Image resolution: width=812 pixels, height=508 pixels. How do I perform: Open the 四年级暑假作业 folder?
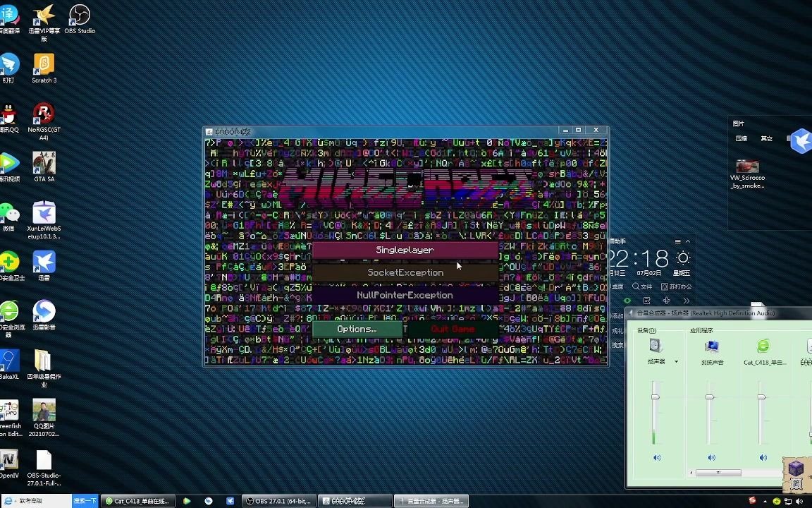(x=44, y=368)
